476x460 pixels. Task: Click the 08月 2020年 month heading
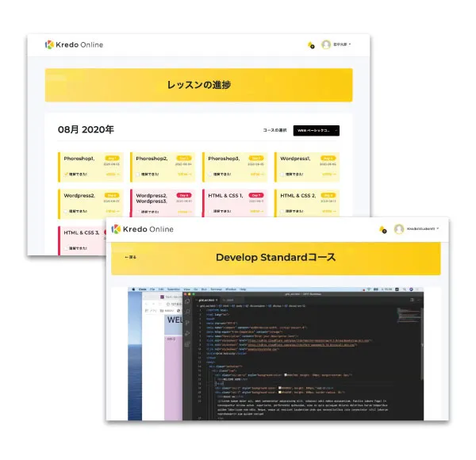[86, 129]
